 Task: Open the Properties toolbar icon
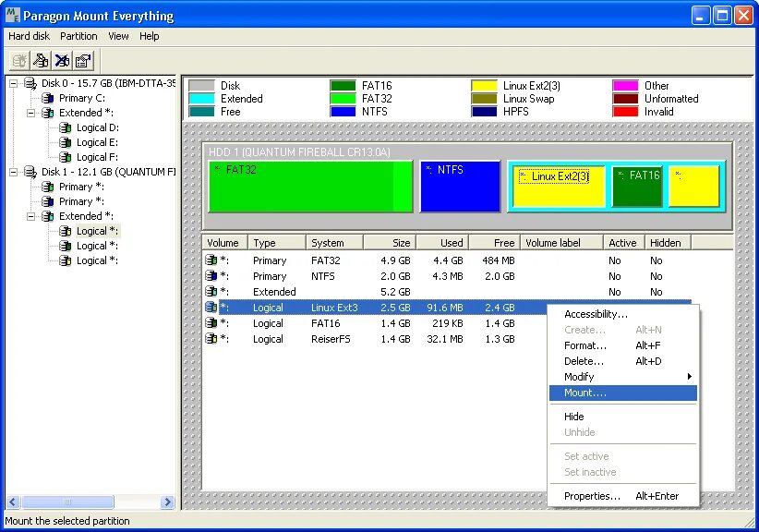coord(83,61)
